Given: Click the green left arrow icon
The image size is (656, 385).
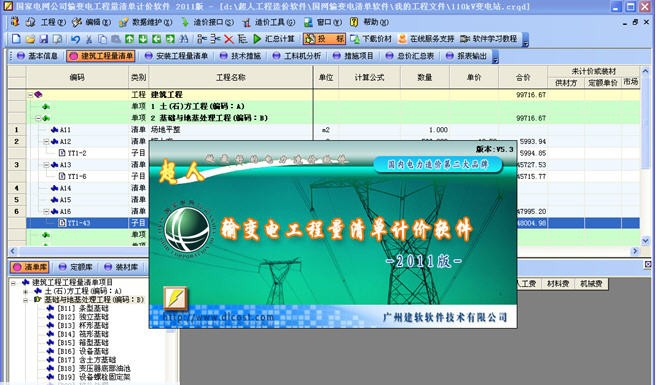Looking at the screenshot, I should [156, 39].
